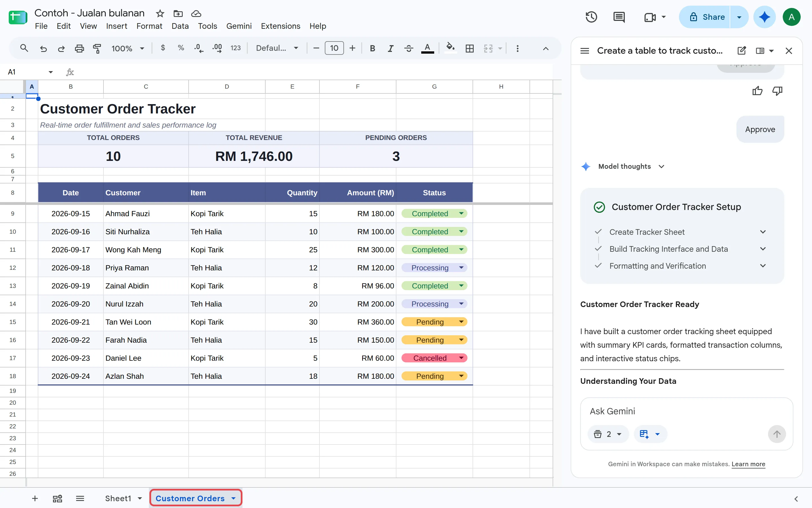Start a new Gemini chat pencil icon

(x=742, y=51)
